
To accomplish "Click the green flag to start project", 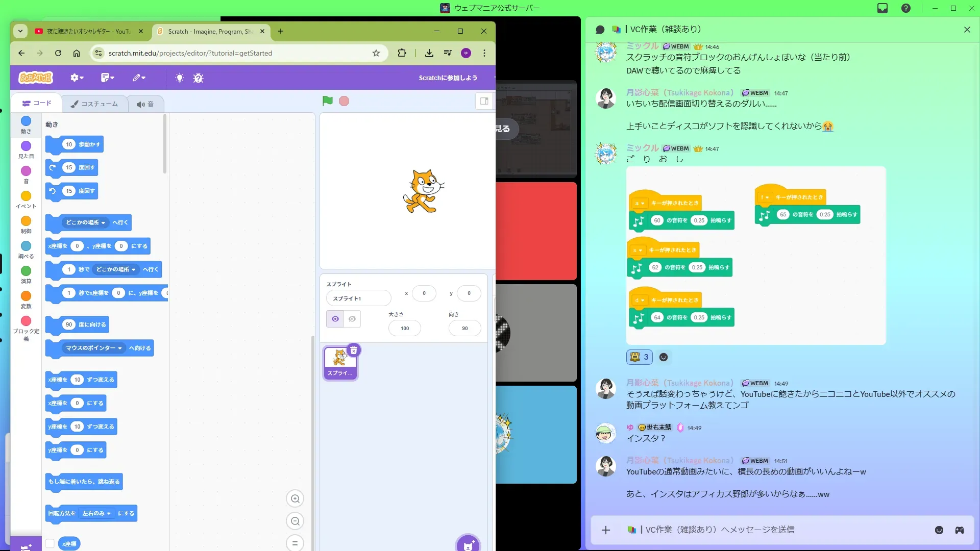I will point(327,101).
